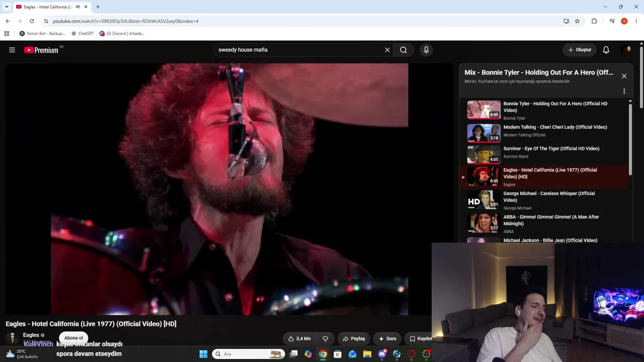Open the Chrome three-dot menu
644x362 pixels.
pyautogui.click(x=636, y=21)
